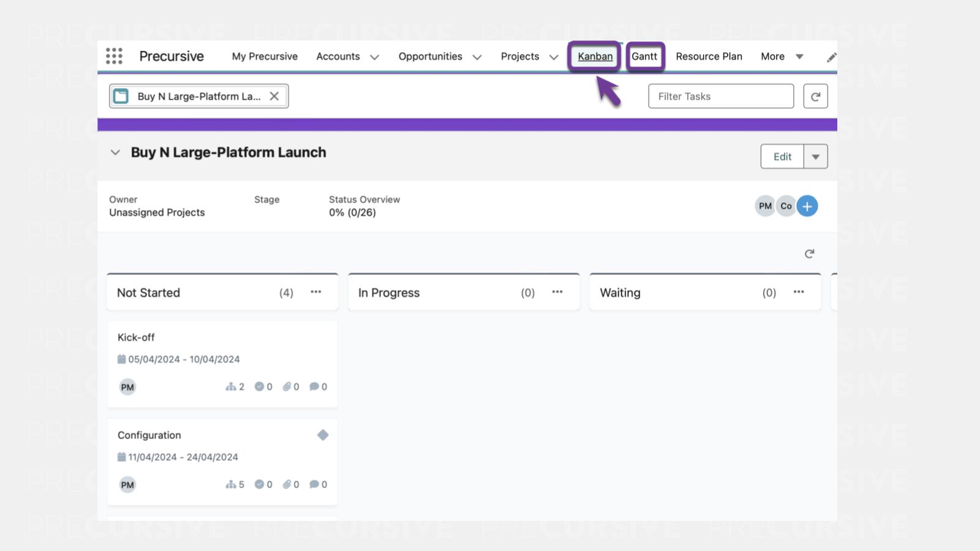Viewport: 980px width, 551px height.
Task: Open the In Progress column options menu
Action: point(557,292)
